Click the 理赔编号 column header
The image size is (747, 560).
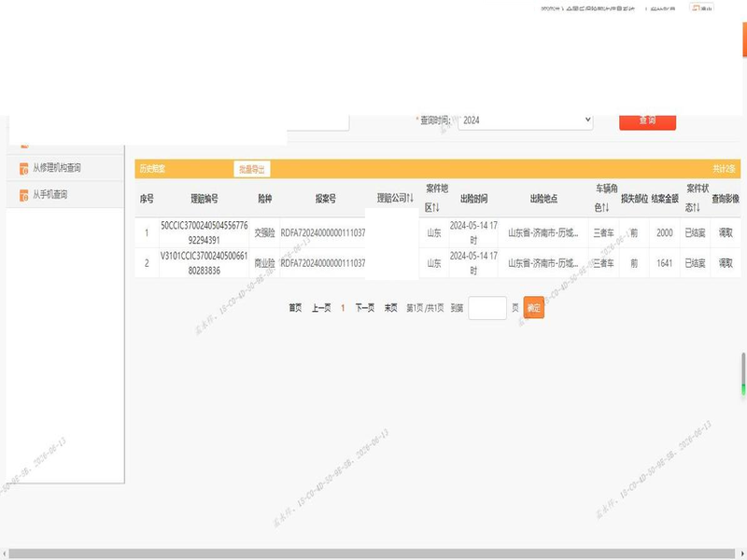click(x=204, y=199)
